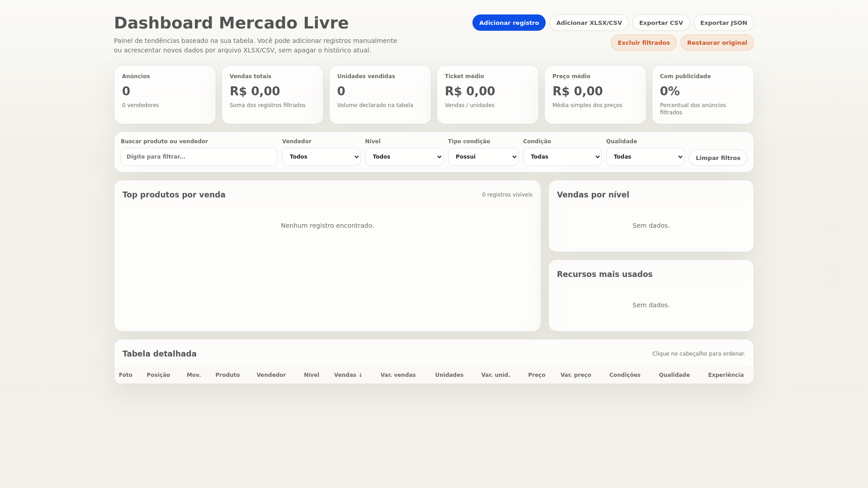Viewport: 868px width, 488px height.
Task: Click the Adicionar registro button
Action: click(509, 23)
